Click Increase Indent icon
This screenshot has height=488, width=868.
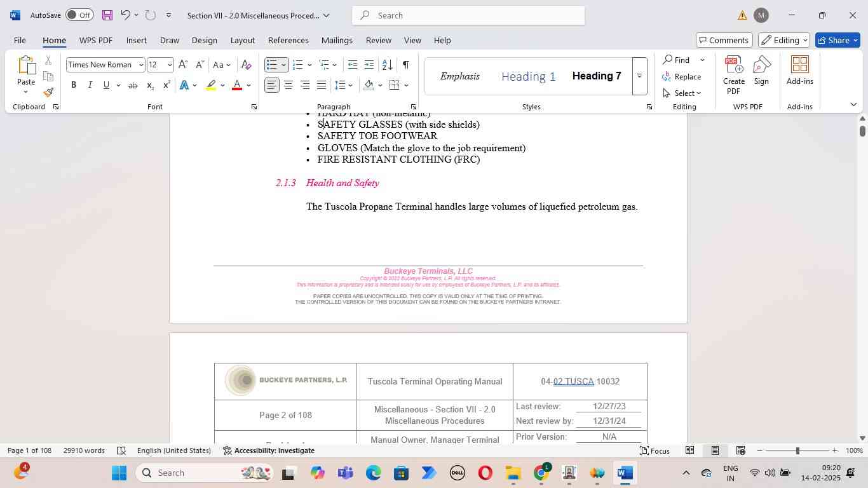coord(369,65)
